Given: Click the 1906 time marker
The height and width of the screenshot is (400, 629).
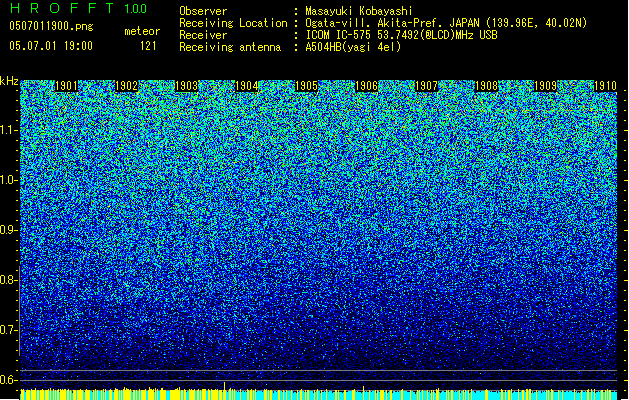Looking at the screenshot, I should point(366,86).
